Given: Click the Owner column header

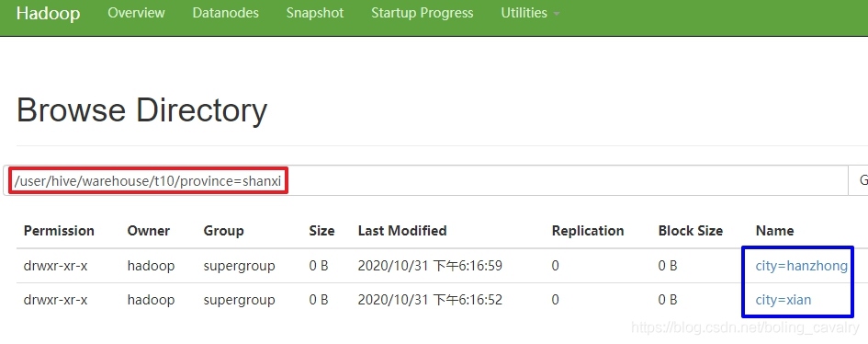Looking at the screenshot, I should 149,231.
